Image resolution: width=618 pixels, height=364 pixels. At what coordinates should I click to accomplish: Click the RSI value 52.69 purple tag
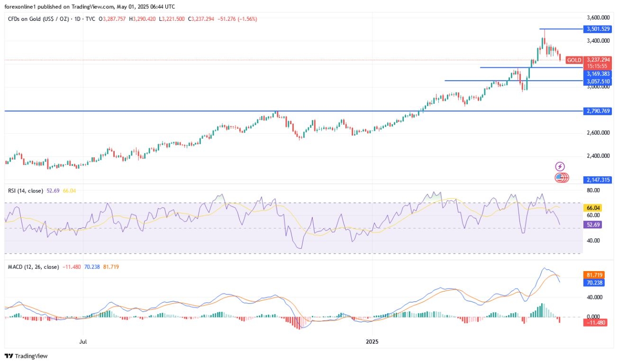pos(594,225)
